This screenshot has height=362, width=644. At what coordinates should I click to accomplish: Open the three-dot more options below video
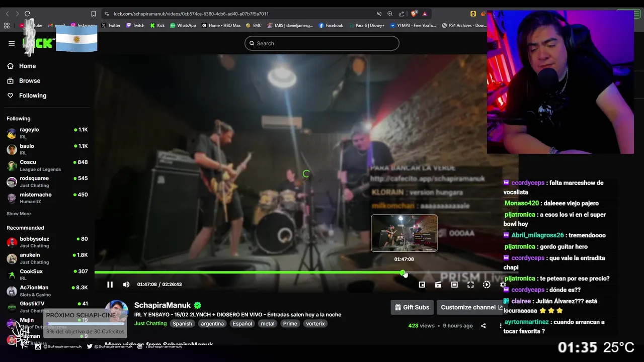(x=500, y=326)
